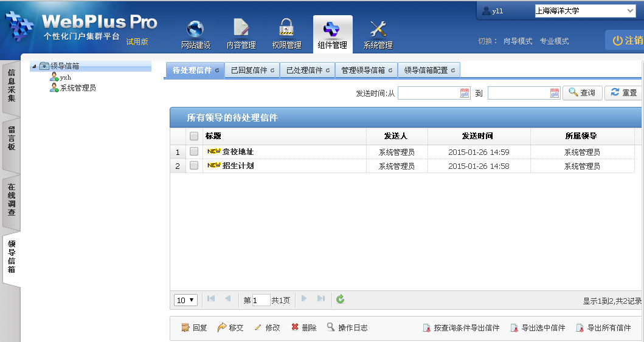Open the end date calendar picker
This screenshot has height=342, width=644.
(555, 93)
